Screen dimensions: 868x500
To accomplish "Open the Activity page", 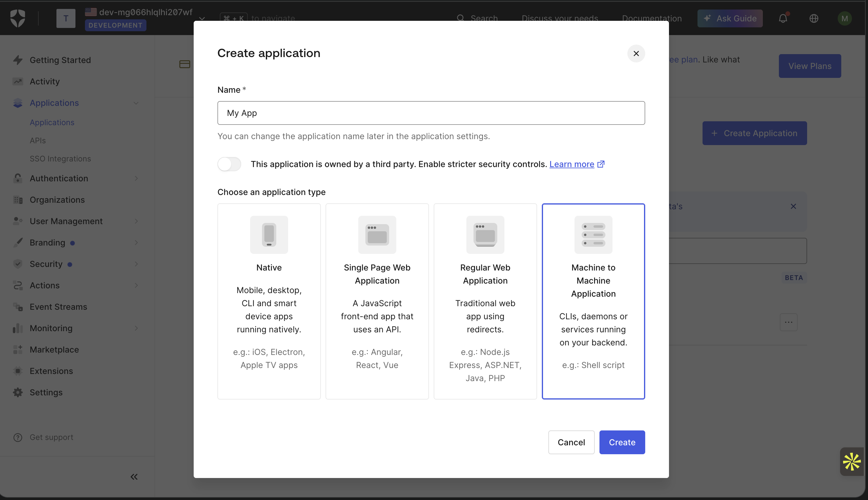I will click(45, 81).
